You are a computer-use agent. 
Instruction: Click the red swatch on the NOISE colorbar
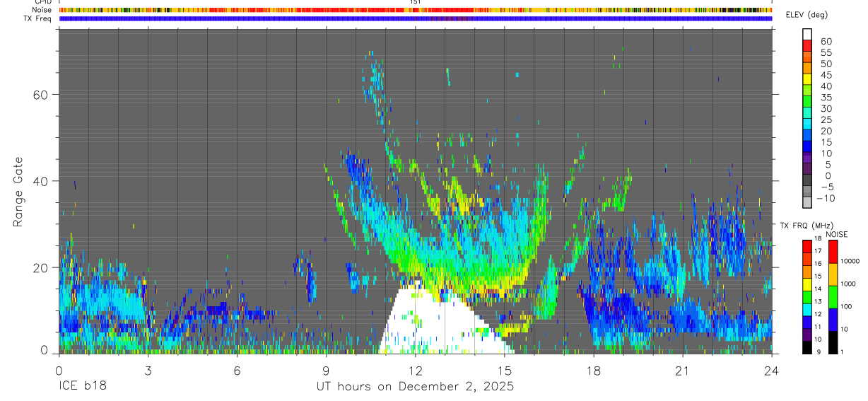pos(833,252)
